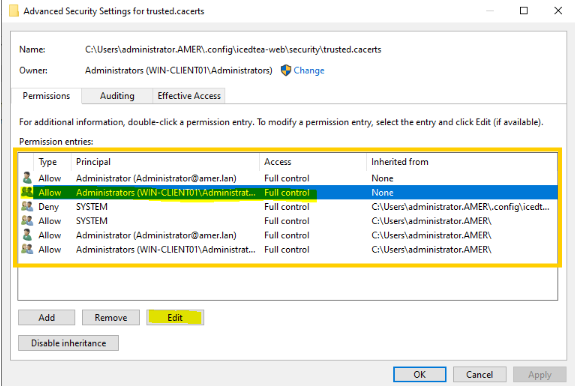Click the Apply button
The image size is (575, 386).
click(539, 374)
